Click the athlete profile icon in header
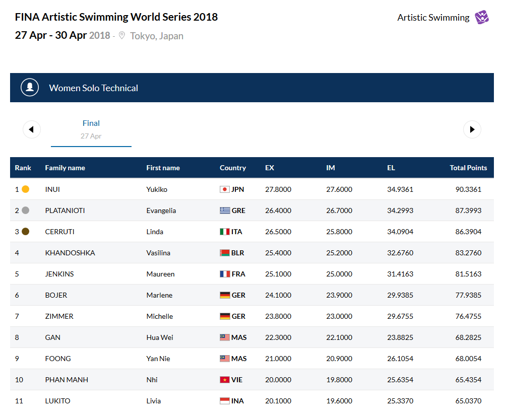 [30, 88]
